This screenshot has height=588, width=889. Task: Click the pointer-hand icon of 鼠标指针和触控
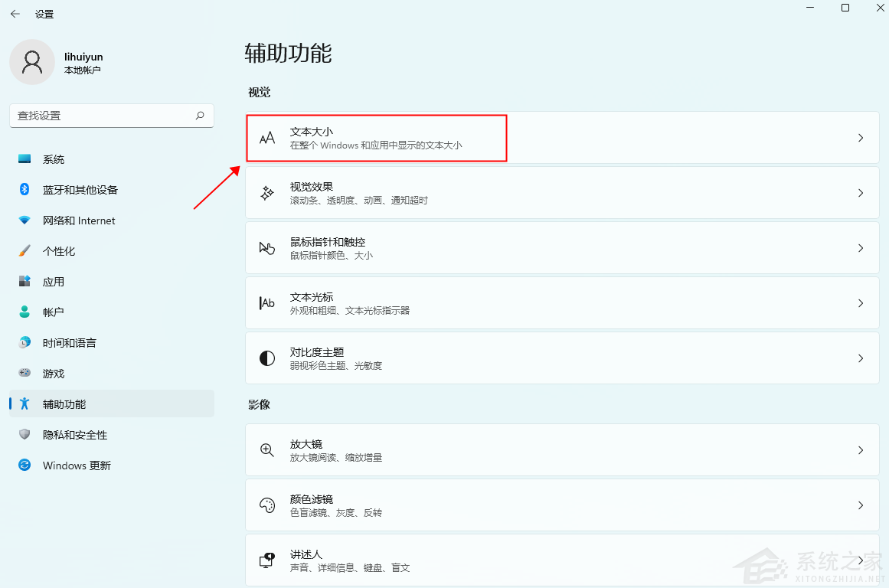(267, 248)
